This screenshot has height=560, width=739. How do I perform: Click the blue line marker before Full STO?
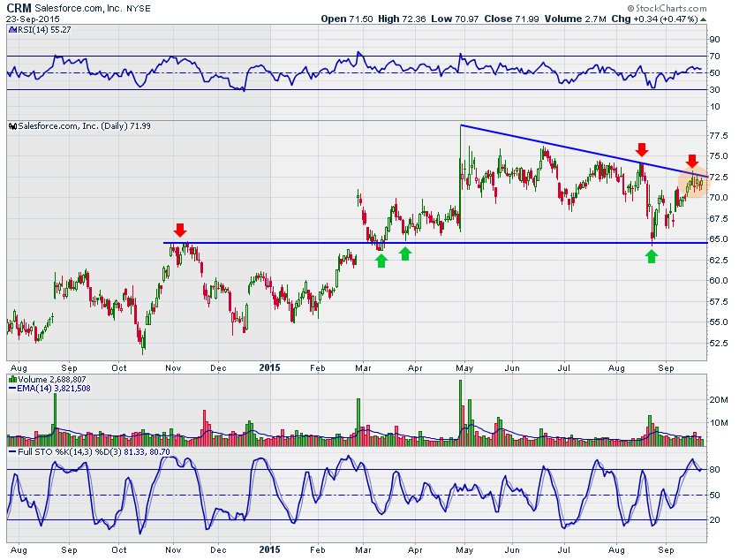pyautogui.click(x=12, y=451)
